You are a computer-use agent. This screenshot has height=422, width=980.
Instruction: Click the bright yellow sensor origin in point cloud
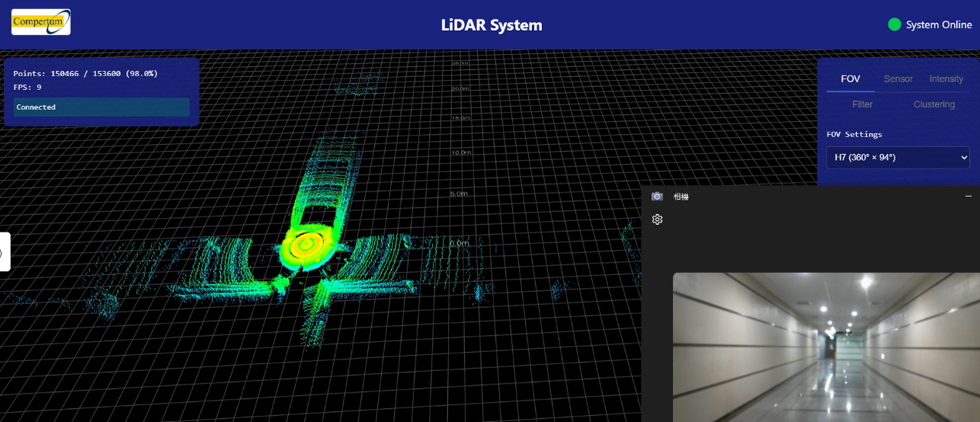[306, 245]
